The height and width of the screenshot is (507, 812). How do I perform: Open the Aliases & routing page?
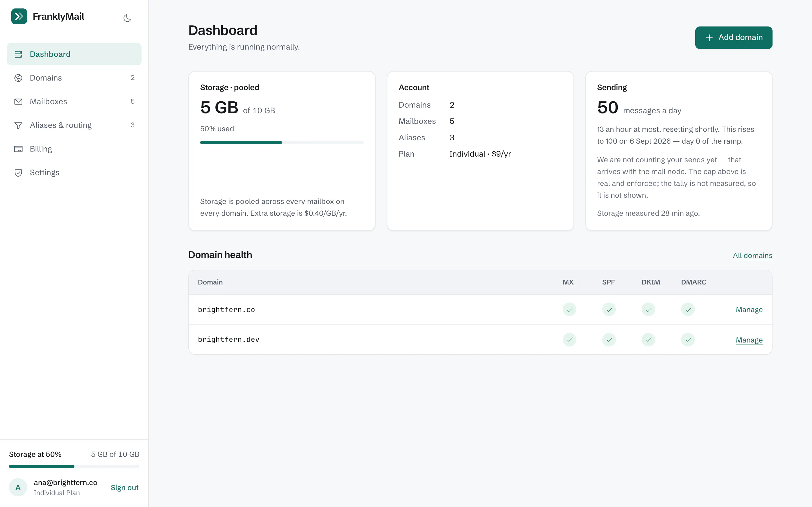coord(74,125)
